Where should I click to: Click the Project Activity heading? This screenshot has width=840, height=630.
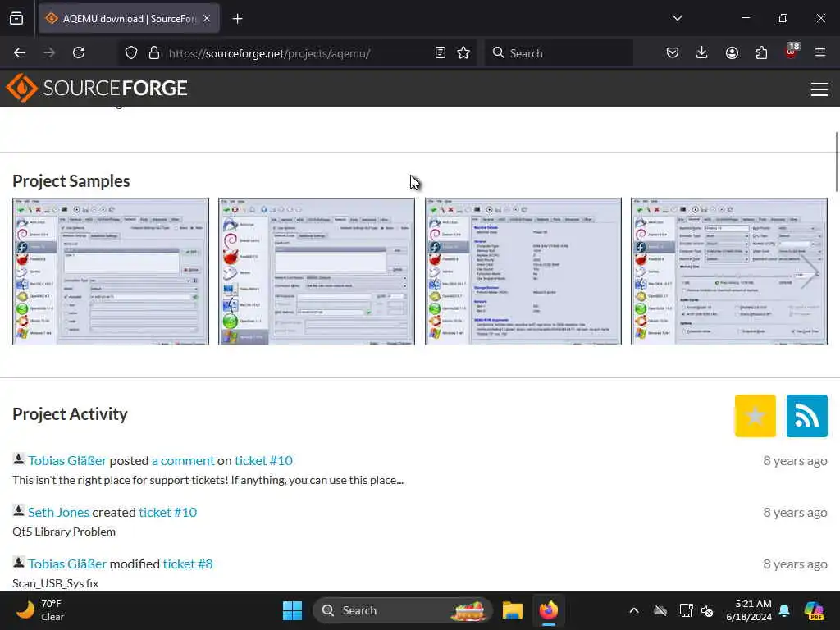click(71, 413)
